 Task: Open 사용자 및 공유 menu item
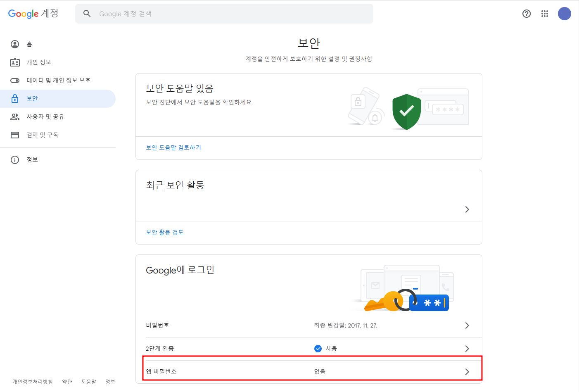[58, 117]
